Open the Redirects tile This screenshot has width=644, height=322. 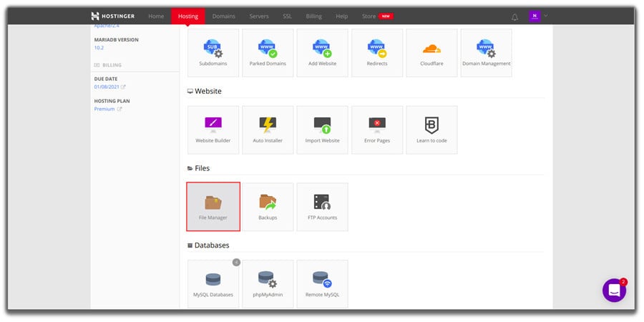(x=376, y=52)
